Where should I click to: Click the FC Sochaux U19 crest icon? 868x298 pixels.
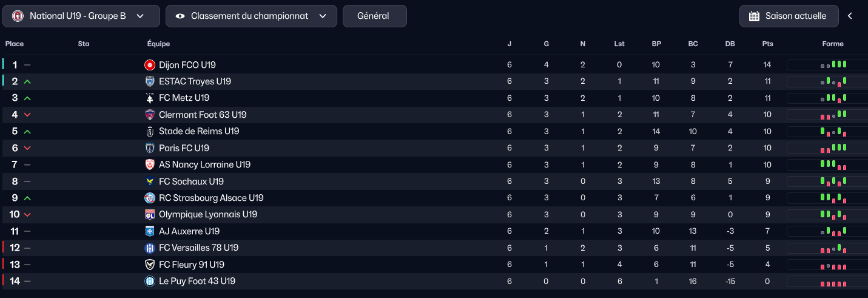(150, 181)
